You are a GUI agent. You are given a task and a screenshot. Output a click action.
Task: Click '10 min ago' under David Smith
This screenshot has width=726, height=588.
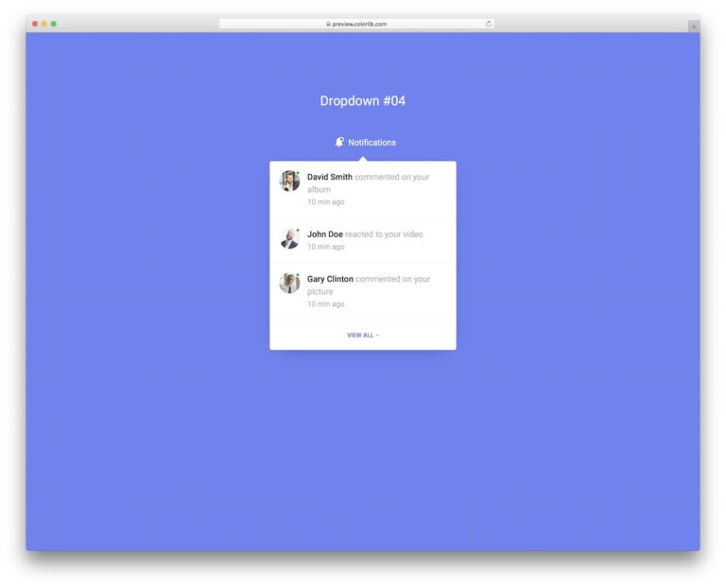(x=326, y=202)
